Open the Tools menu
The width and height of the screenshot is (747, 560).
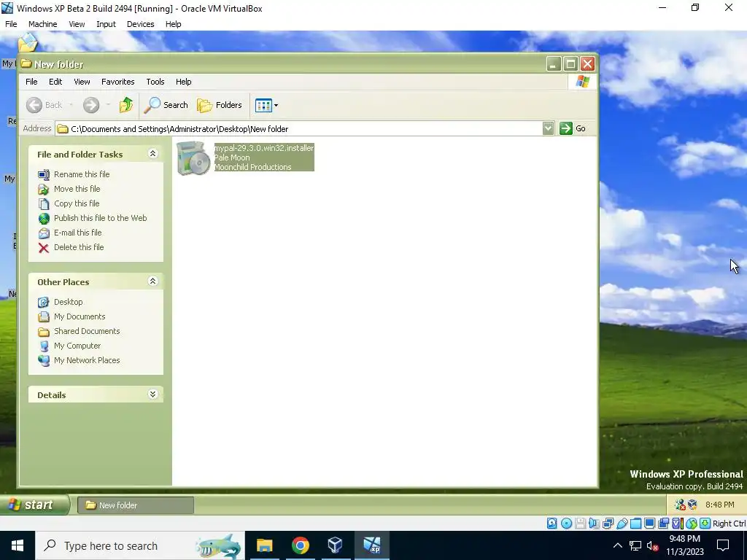[x=155, y=82]
